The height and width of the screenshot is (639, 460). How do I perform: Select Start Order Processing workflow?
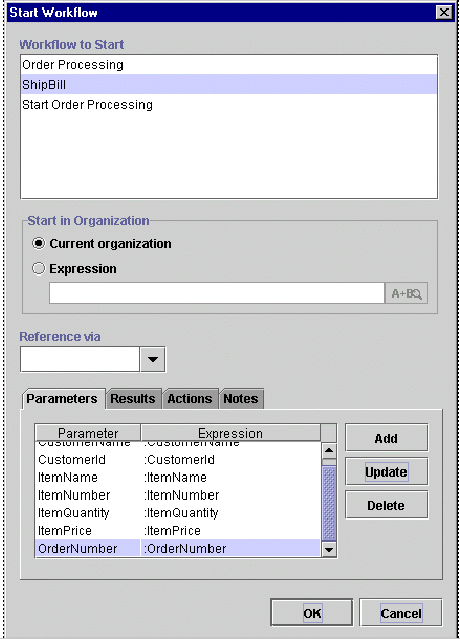229,104
